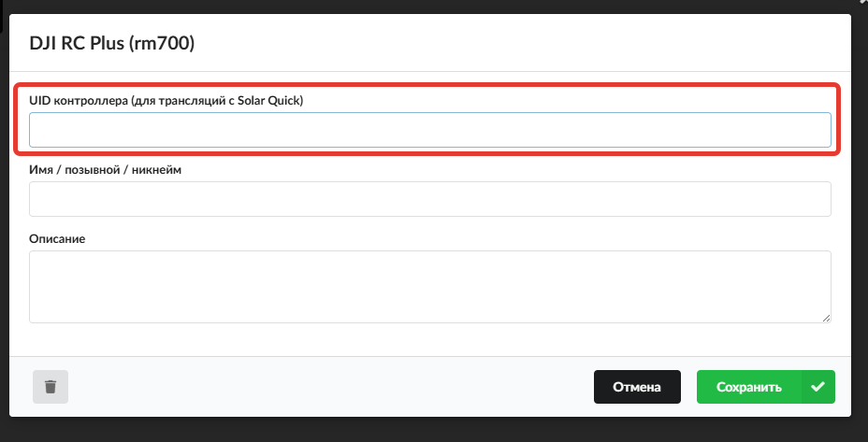This screenshot has height=442, width=868.
Task: Click the dark backdrop below the dialog
Action: click(x=430, y=432)
